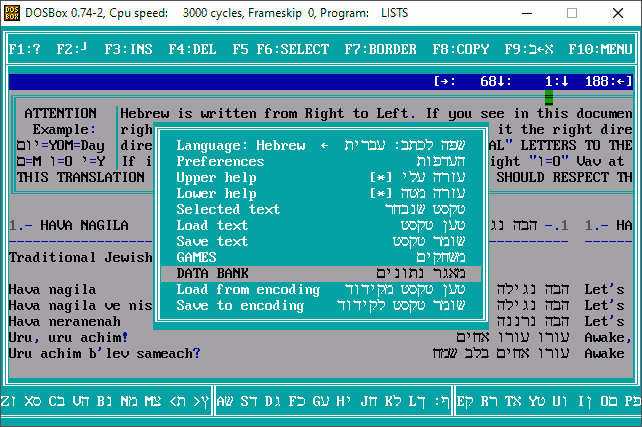Click the F2 enter-key label
Image resolution: width=642 pixels, height=427 pixels.
click(72, 50)
